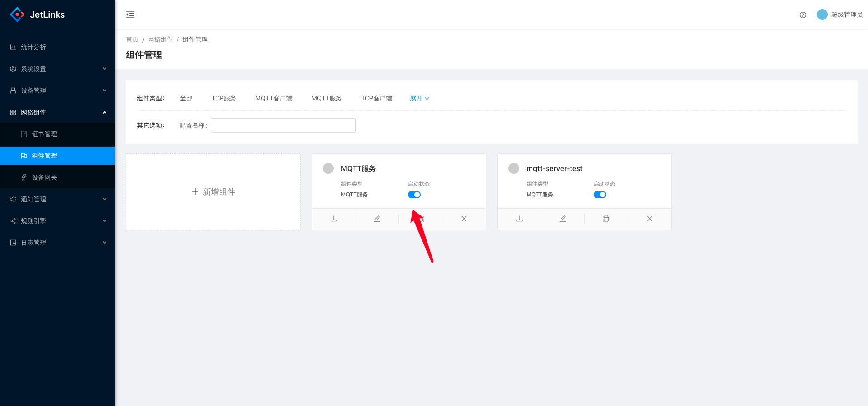Expand 设备管理 sidebar menu
868x406 pixels.
click(x=58, y=91)
